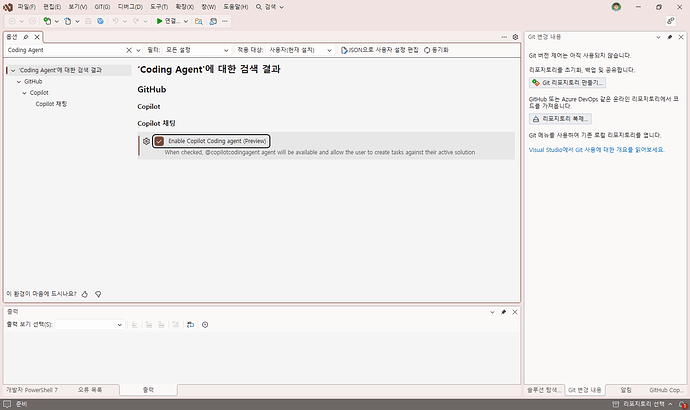The image size is (690, 410).
Task: Click the clock icon in output toolbar
Action: (205, 325)
